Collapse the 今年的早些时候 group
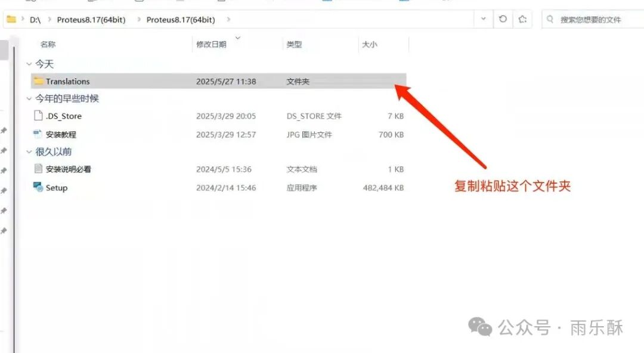This screenshot has height=353, width=644. (29, 98)
